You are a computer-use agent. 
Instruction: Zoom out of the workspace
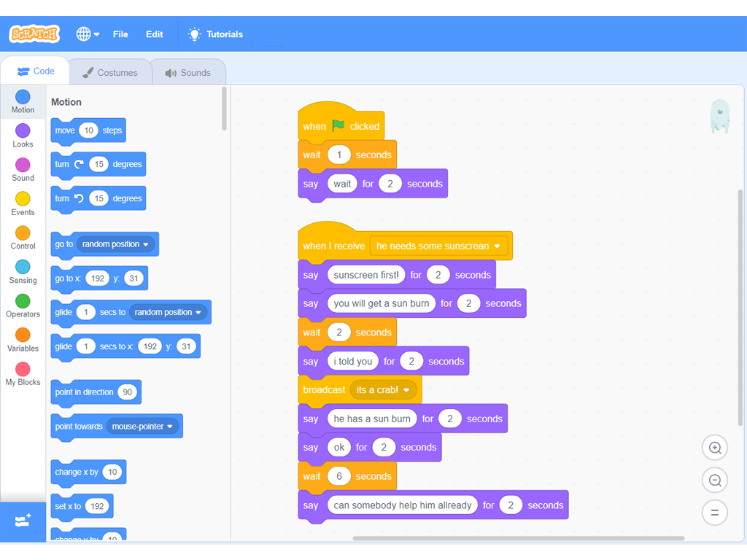pyautogui.click(x=714, y=480)
